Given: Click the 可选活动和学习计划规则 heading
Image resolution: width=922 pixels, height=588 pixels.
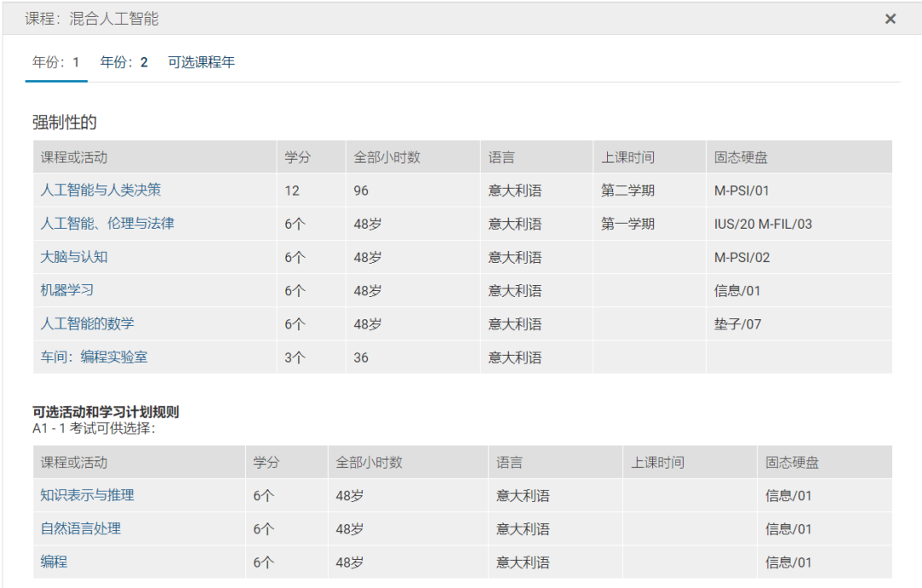Looking at the screenshot, I should click(x=106, y=411).
